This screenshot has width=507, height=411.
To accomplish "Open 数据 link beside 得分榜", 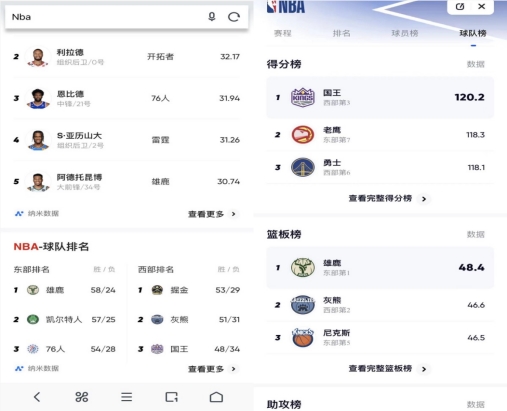I will (x=476, y=64).
